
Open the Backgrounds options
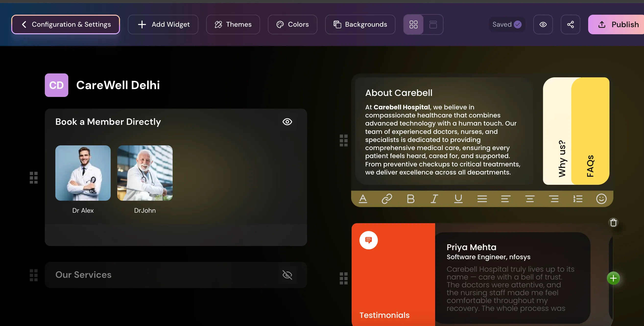click(360, 24)
